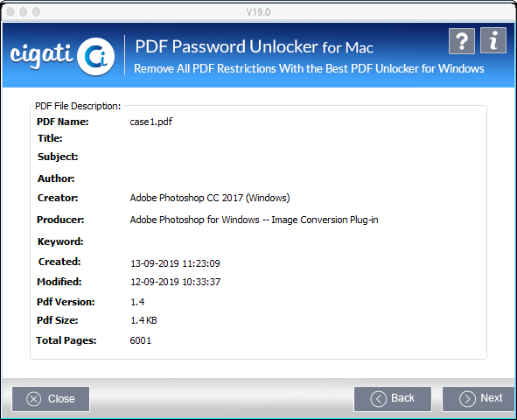This screenshot has width=517, height=420.
Task: Show about info via 'i' icon
Action: [x=493, y=40]
